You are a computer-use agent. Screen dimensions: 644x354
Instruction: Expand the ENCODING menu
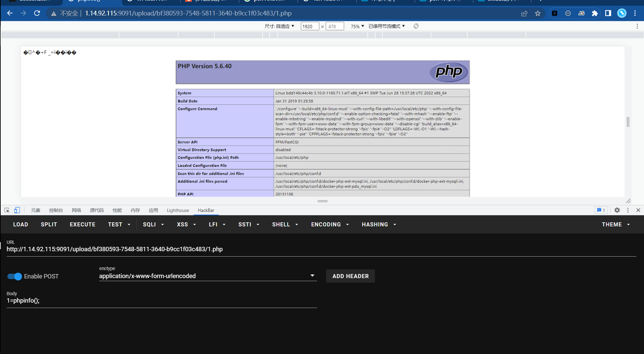click(x=330, y=225)
